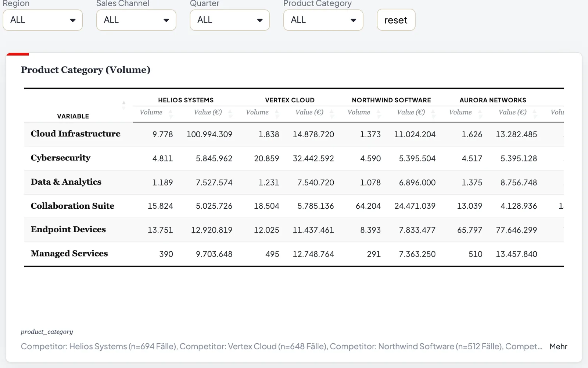Click the product_category footnote label
The width and height of the screenshot is (588, 368).
47,332
